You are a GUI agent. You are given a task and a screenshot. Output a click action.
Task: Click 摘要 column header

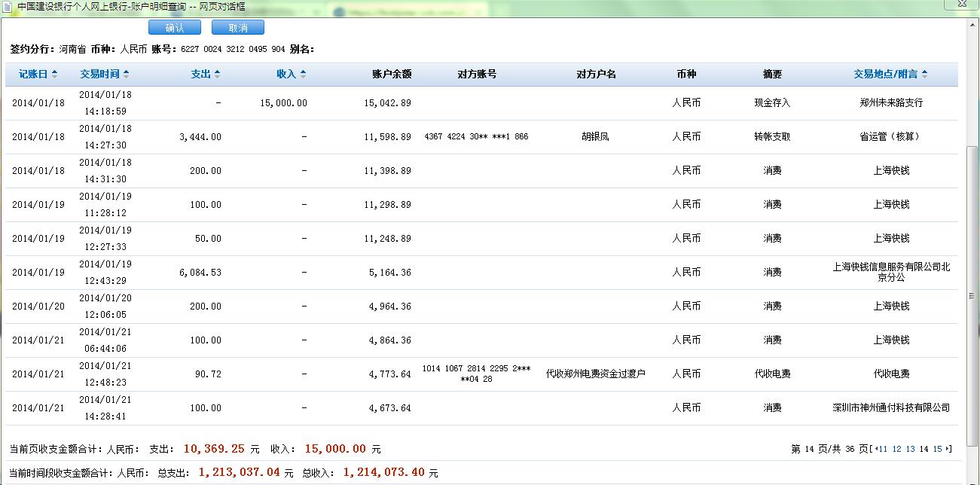[772, 75]
